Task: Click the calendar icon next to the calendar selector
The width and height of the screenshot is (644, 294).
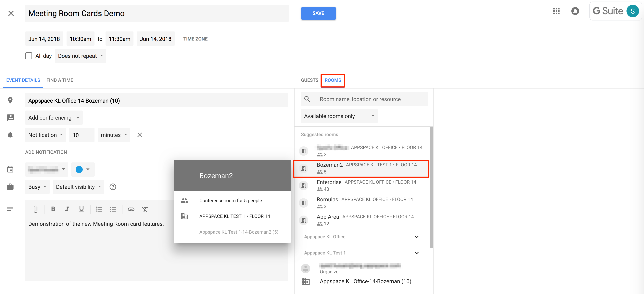Action: (10, 169)
